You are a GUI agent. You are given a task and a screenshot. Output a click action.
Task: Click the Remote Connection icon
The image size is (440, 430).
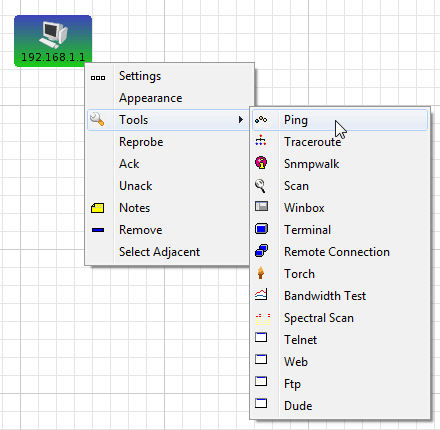(x=261, y=251)
